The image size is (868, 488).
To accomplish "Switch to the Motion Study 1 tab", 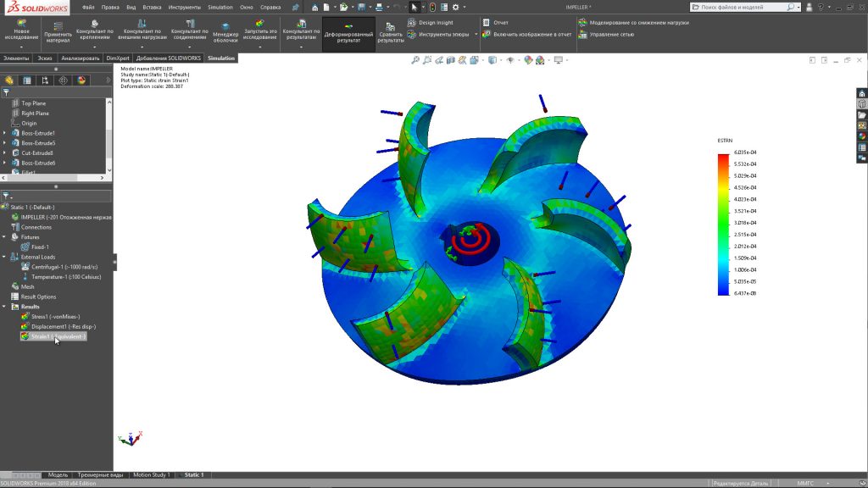I will [152, 475].
